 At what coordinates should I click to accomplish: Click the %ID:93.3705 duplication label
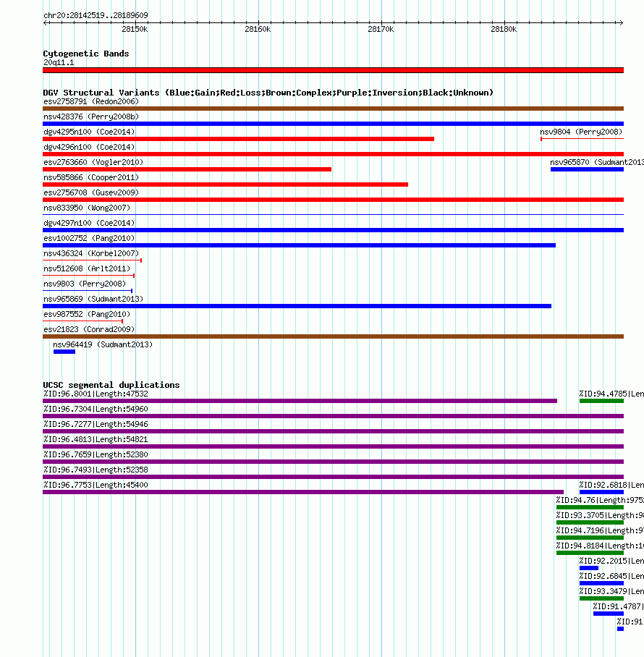[x=600, y=515]
